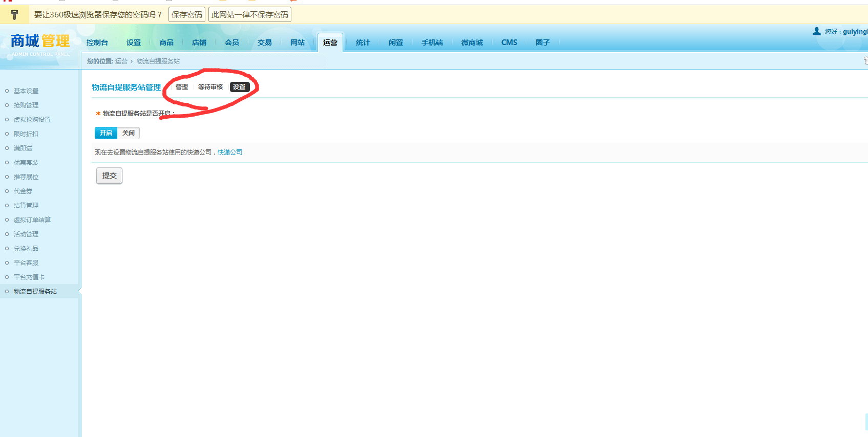The width and height of the screenshot is (868, 437).
Task: Select the 设置 sub-tab
Action: tap(239, 87)
